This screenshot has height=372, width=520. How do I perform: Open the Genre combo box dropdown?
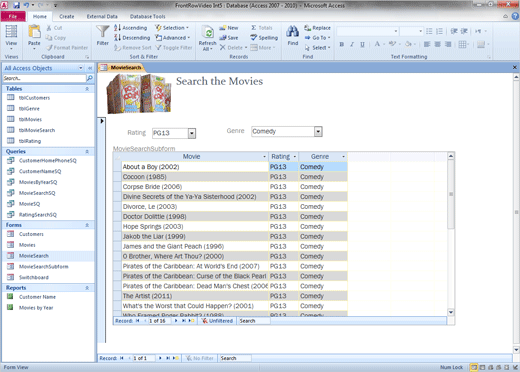[x=318, y=132]
